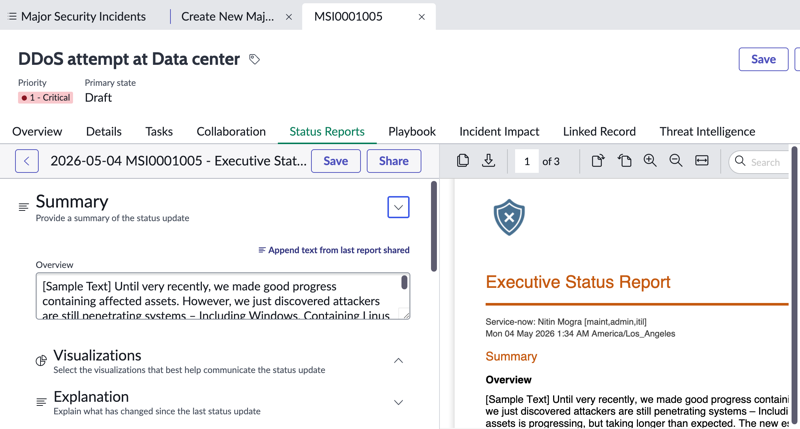Click the Visualizations pie chart icon

[41, 361]
